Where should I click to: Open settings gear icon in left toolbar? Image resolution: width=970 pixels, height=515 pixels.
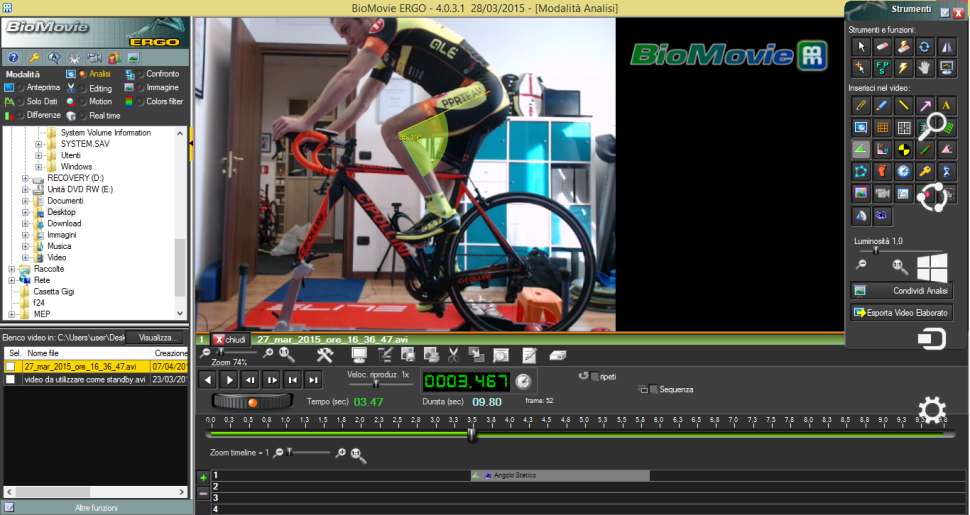tap(74, 58)
